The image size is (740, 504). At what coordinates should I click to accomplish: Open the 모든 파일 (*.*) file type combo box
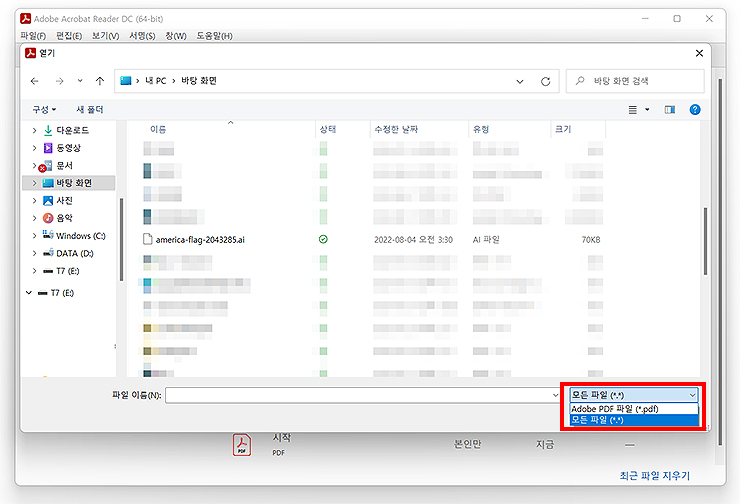(633, 395)
